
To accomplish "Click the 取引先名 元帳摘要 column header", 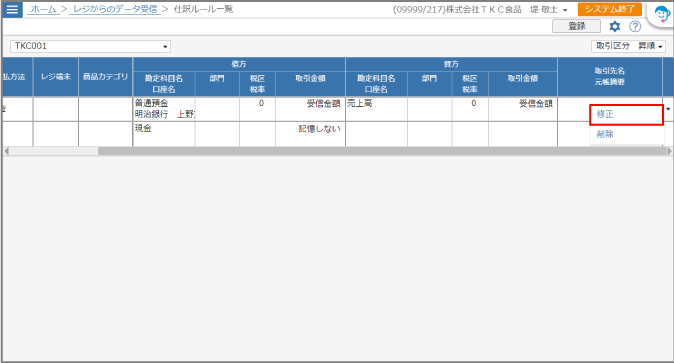I will pyautogui.click(x=610, y=77).
